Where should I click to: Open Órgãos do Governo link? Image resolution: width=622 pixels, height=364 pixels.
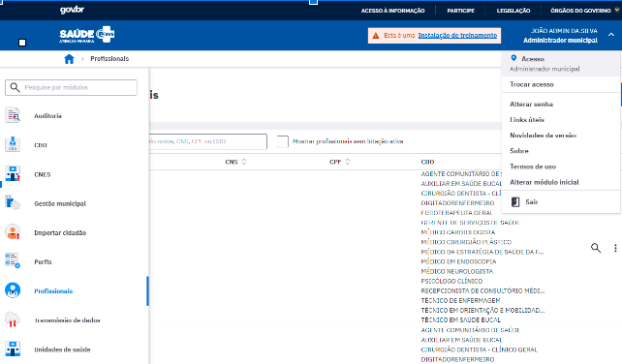point(580,11)
